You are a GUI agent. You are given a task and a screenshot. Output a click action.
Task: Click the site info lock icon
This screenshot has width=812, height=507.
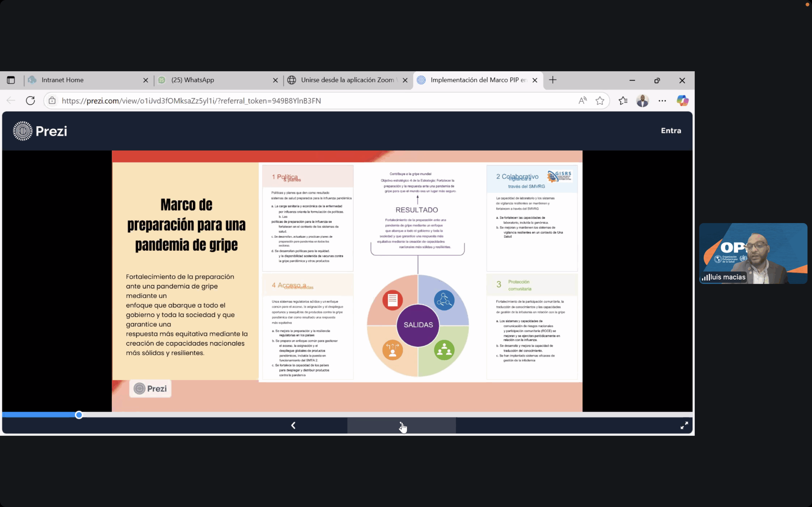[52, 100]
